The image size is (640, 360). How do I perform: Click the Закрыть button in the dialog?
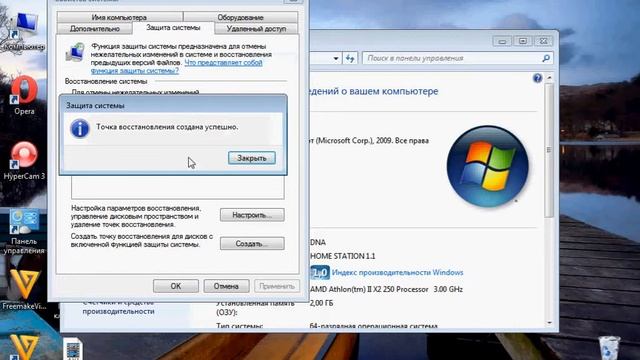pyautogui.click(x=252, y=158)
